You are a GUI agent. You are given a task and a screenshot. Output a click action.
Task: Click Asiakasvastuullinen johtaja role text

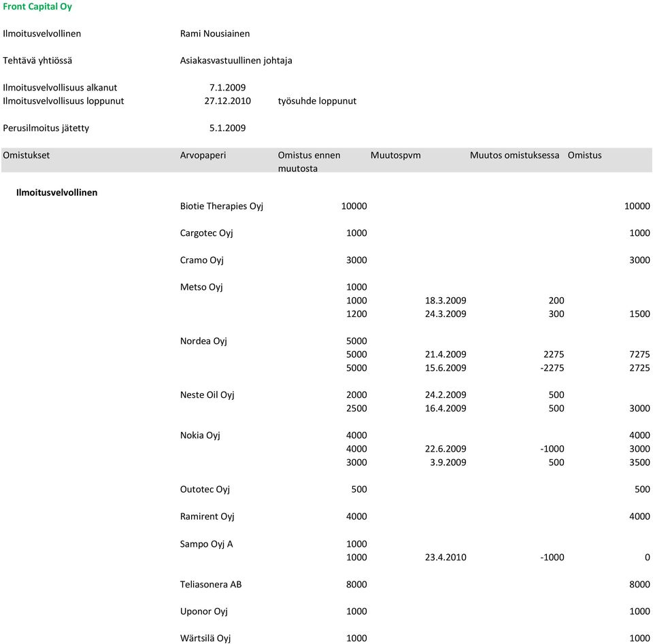click(x=236, y=61)
